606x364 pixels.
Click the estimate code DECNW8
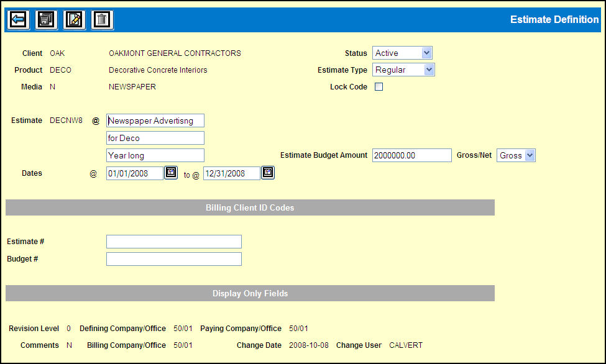click(x=66, y=121)
